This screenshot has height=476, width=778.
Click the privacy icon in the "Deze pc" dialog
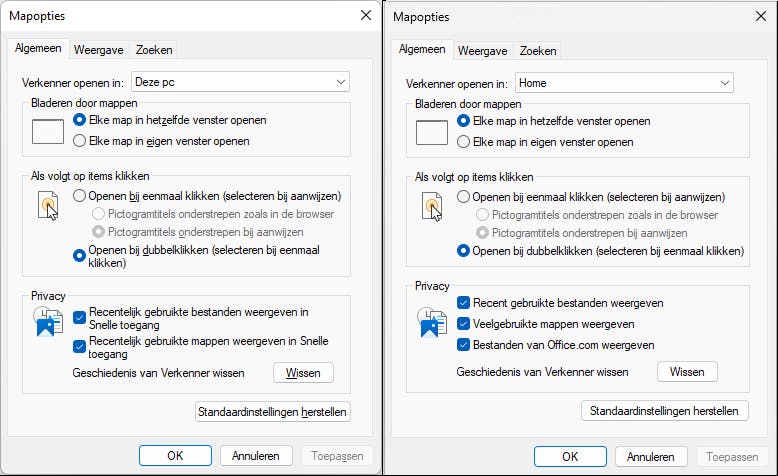point(49,321)
